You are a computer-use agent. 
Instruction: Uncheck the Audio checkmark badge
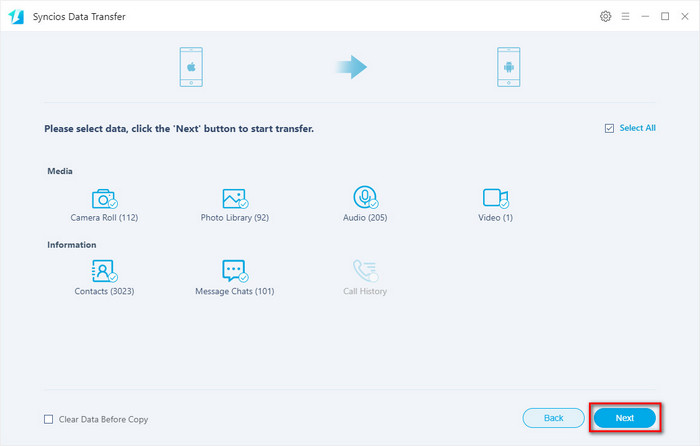tap(374, 204)
